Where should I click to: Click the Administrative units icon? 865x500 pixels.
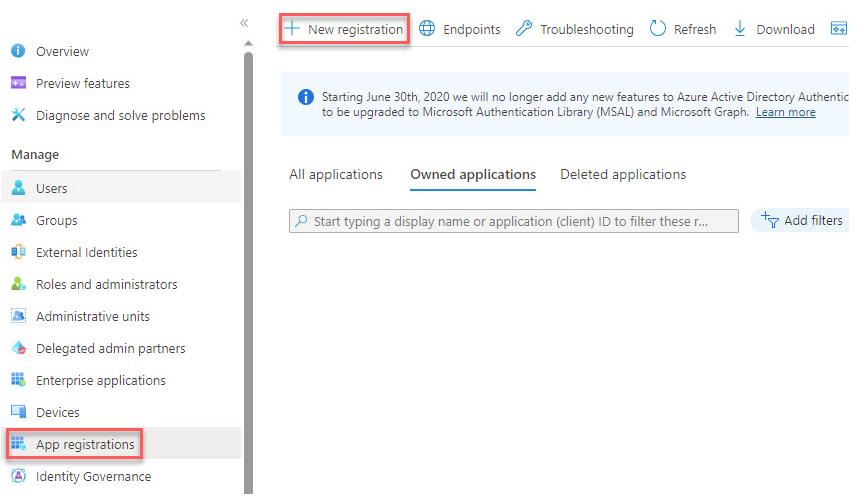point(18,316)
